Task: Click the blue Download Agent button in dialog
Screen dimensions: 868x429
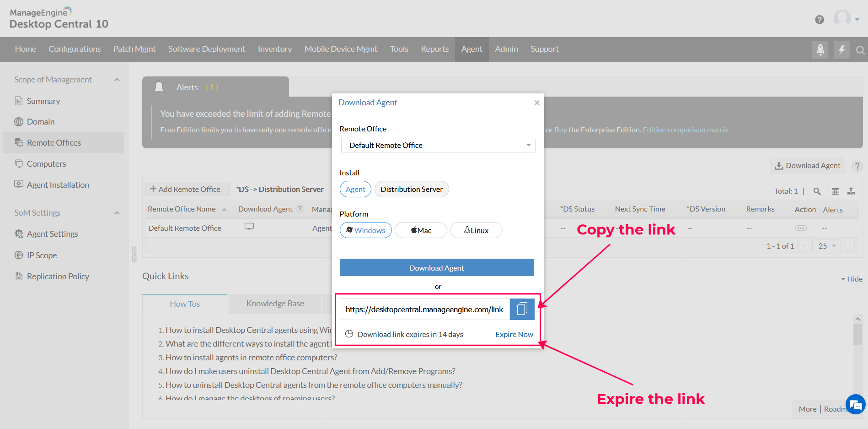Action: click(x=437, y=268)
